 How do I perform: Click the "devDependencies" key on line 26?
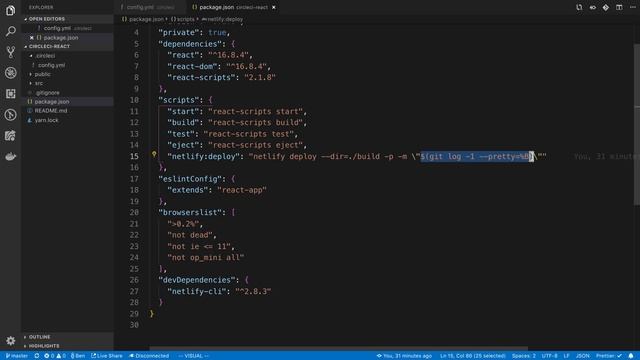(197, 280)
